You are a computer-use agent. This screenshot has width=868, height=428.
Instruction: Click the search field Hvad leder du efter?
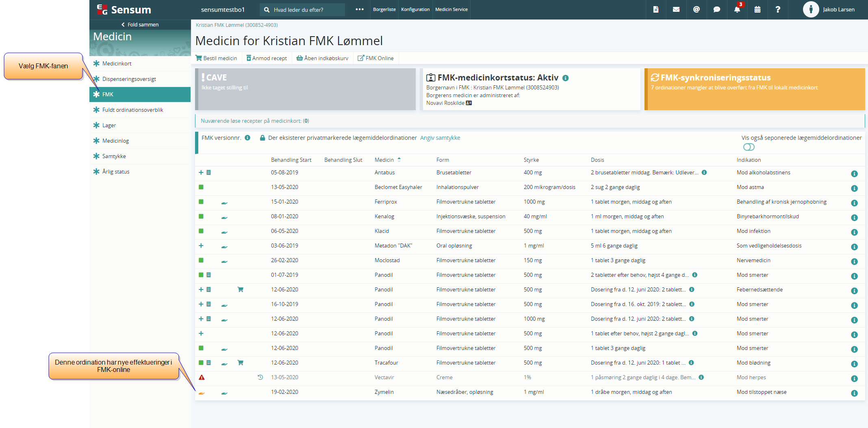pyautogui.click(x=302, y=10)
